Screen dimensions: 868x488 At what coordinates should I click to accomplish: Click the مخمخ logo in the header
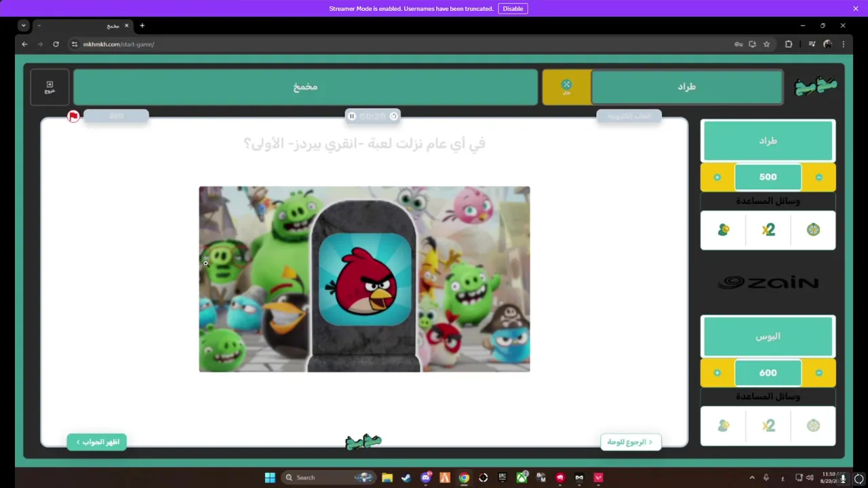pos(816,87)
